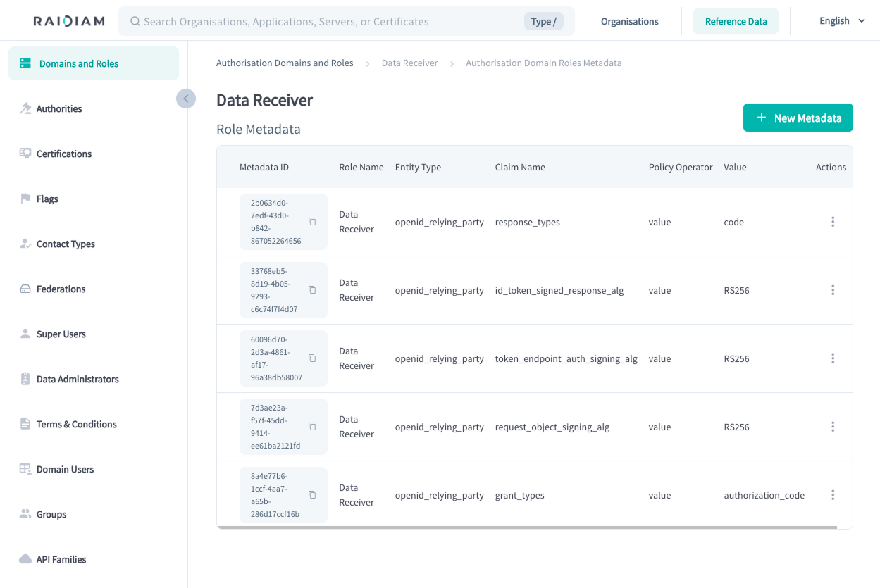
Task: Select Terms & Conditions in the sidebar
Action: pyautogui.click(x=76, y=424)
